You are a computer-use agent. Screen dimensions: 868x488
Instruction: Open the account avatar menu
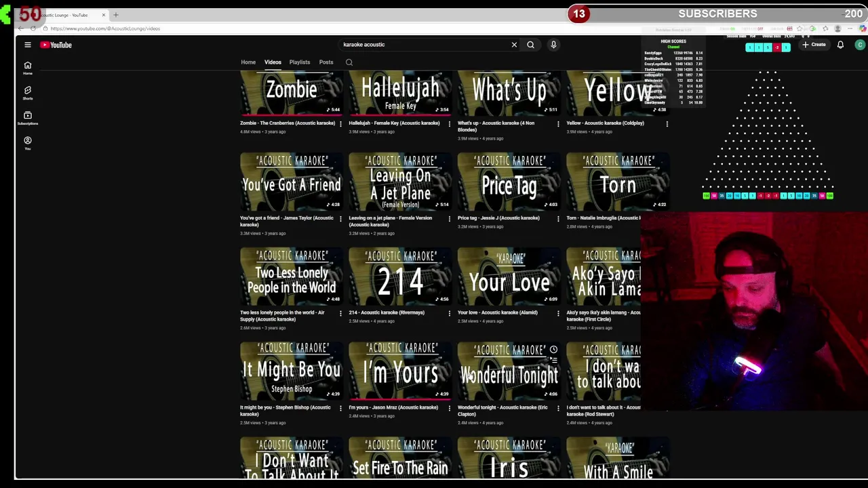860,45
